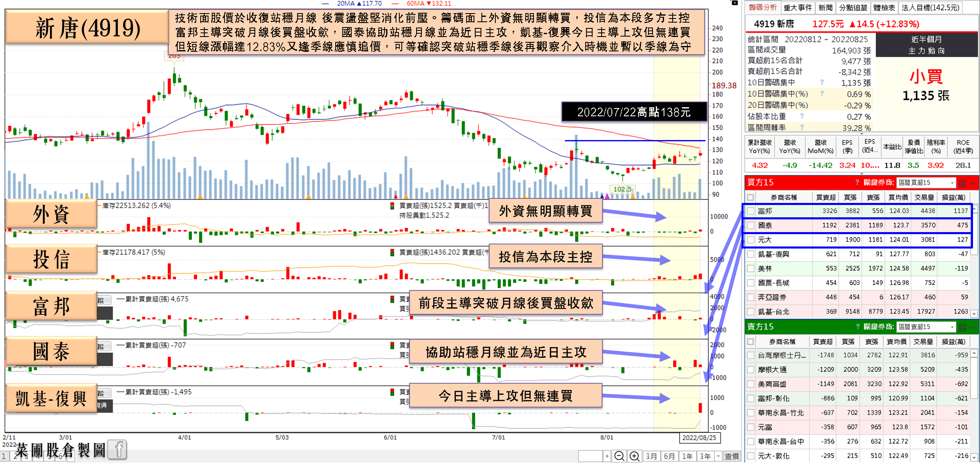Expand the chevron at 買方15 header right
Screen dimensions: 980x472
973,183
